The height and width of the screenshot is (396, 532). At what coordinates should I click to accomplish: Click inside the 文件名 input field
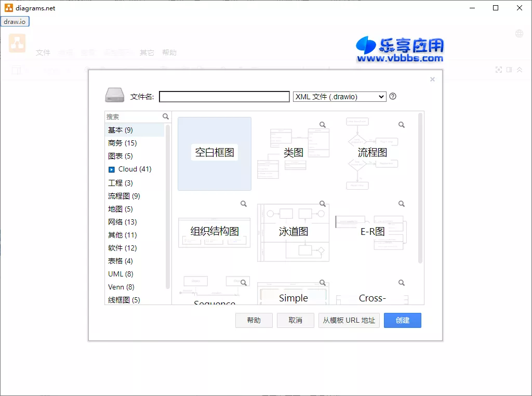tap(224, 96)
